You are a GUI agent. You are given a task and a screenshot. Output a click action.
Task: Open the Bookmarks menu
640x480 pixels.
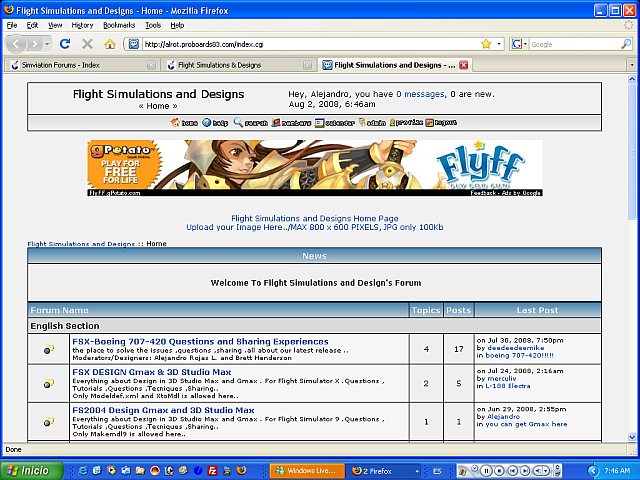point(119,25)
